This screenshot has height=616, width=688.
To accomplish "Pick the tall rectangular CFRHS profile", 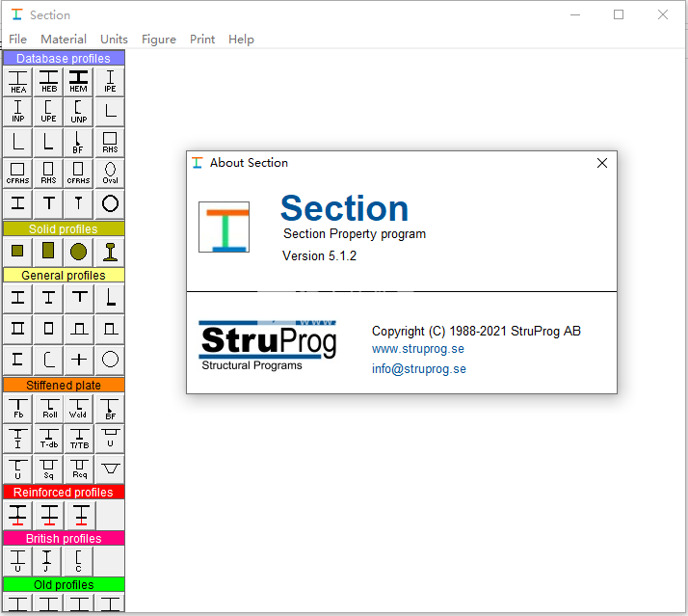I will click(79, 174).
